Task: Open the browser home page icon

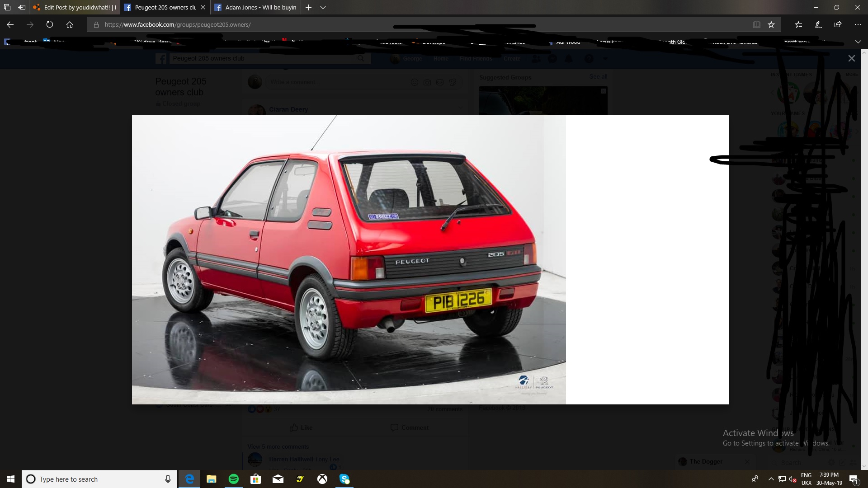Action: click(x=70, y=25)
